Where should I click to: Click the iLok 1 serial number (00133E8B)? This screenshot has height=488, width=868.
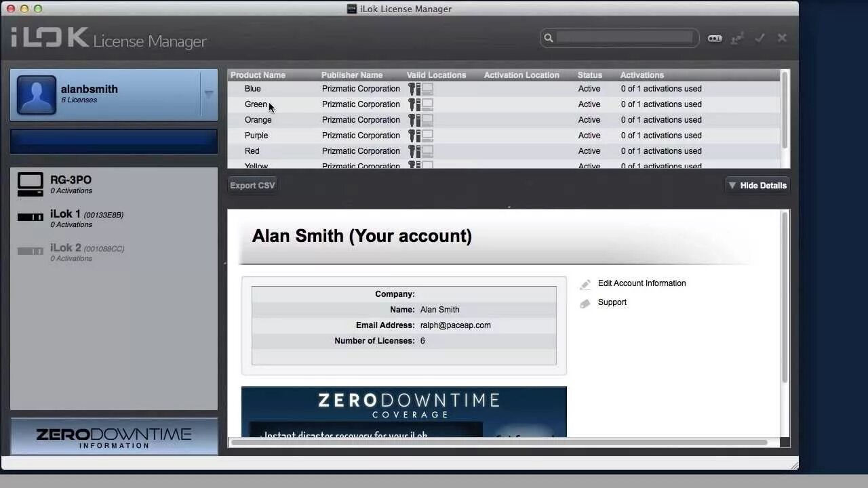pos(104,215)
